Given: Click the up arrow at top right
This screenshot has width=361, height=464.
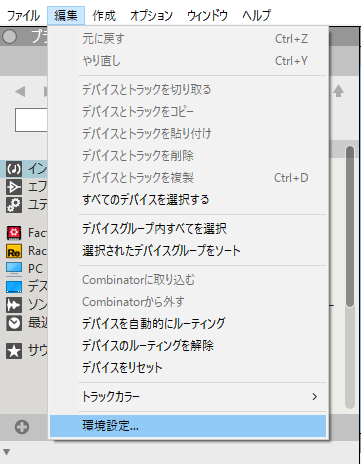Looking at the screenshot, I should 339,91.
